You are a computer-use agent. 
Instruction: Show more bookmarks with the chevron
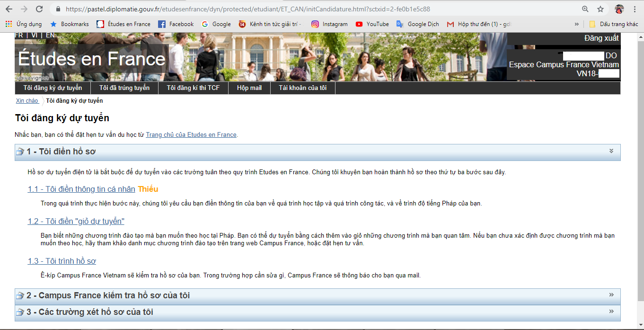tap(576, 24)
